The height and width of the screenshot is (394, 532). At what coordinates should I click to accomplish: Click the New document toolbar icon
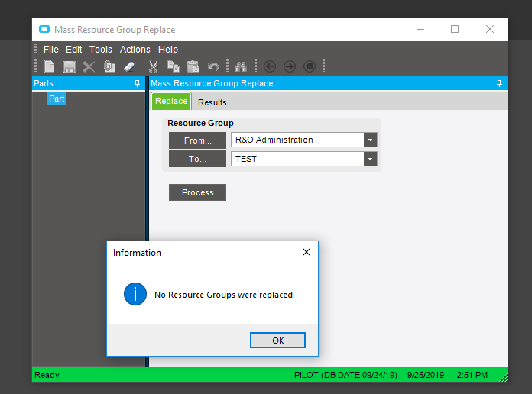pos(49,66)
